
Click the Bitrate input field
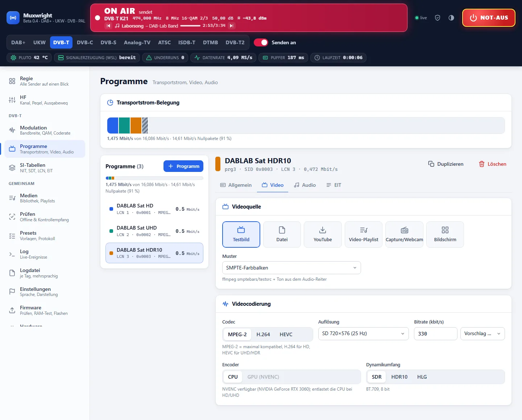click(x=436, y=334)
